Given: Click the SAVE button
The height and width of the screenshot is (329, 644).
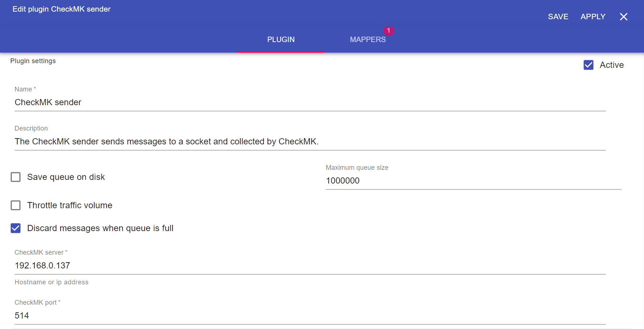Looking at the screenshot, I should pyautogui.click(x=558, y=17).
